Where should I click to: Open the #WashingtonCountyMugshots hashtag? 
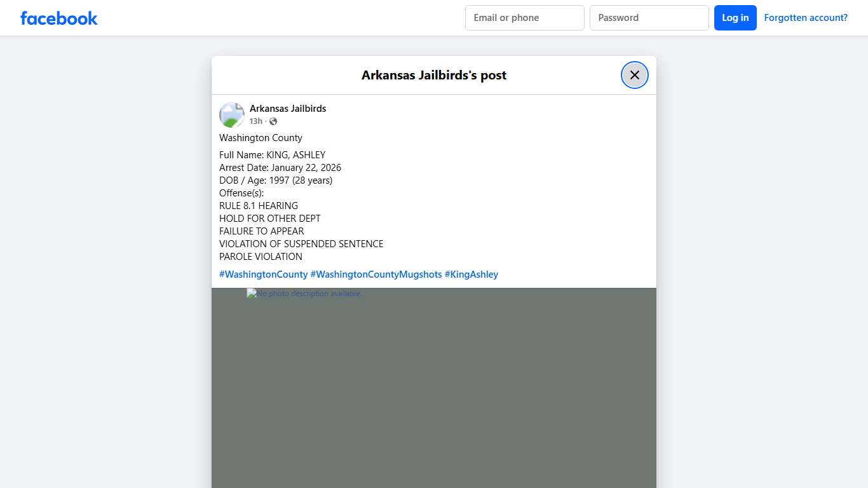click(x=375, y=274)
